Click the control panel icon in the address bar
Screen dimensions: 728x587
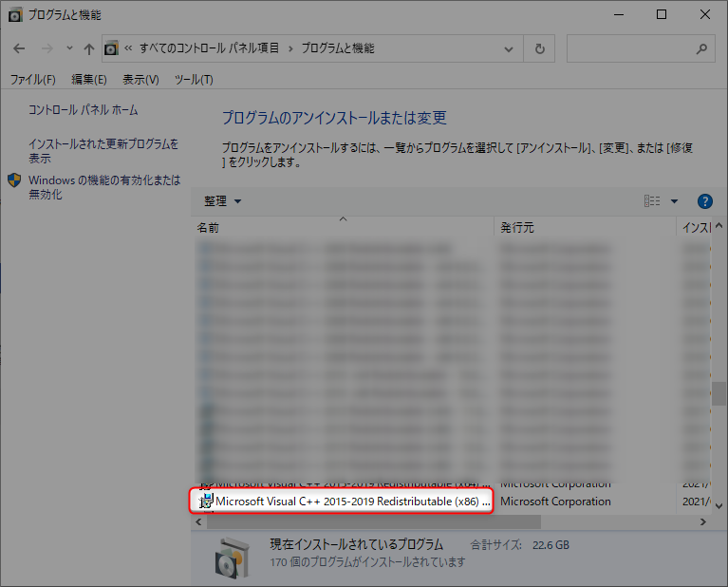(111, 48)
